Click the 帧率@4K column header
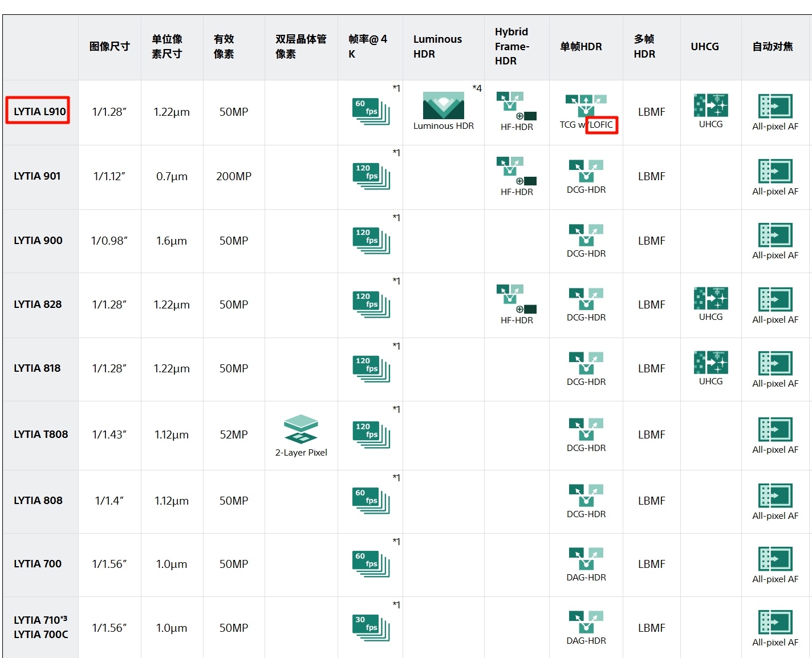This screenshot has width=812, height=658. click(x=368, y=47)
